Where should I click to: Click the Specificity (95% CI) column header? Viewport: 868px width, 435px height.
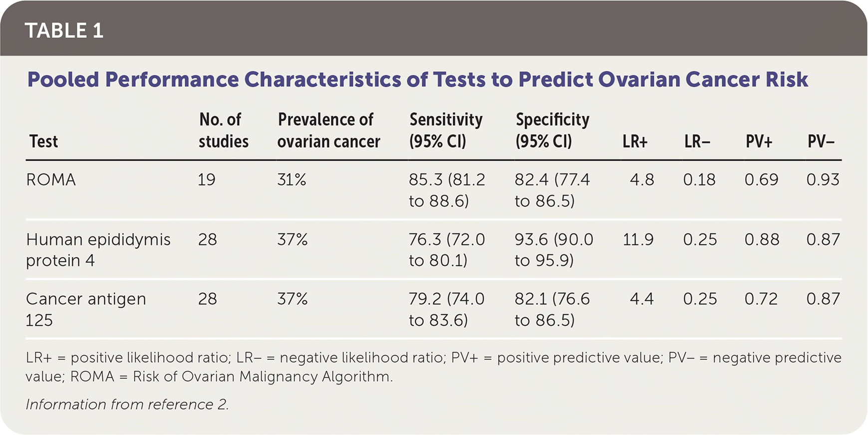coord(552,131)
